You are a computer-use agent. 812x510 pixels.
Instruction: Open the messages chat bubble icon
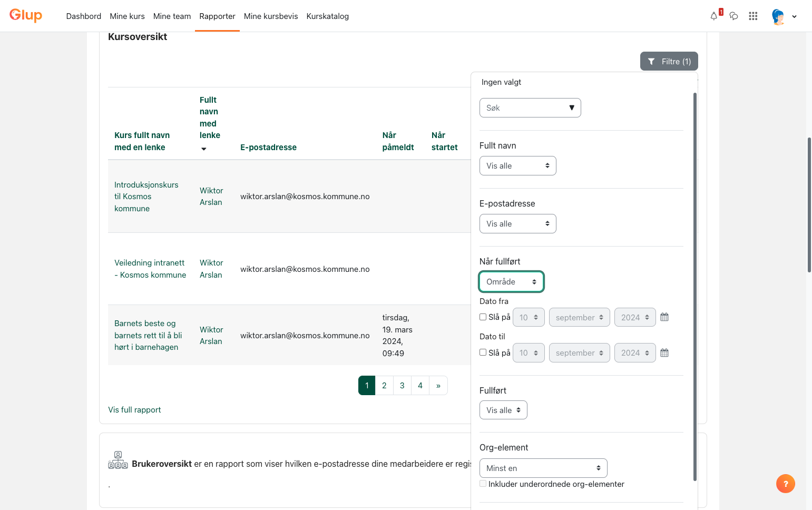(733, 16)
